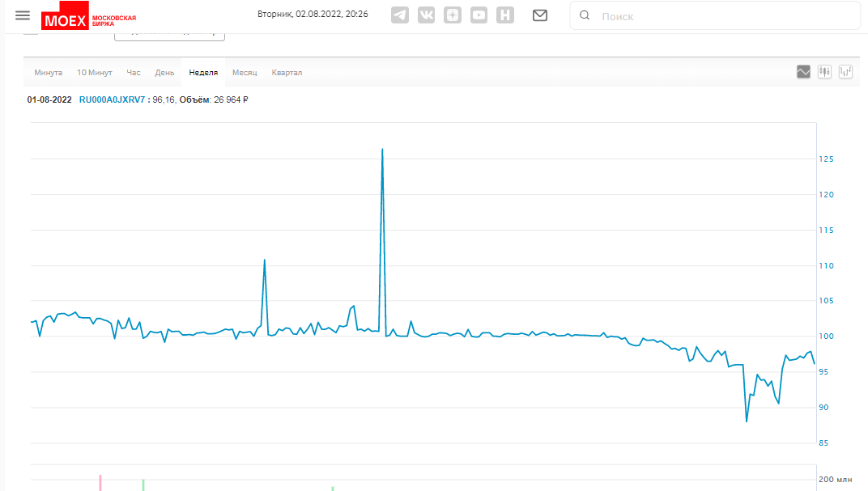This screenshot has height=491, width=868.
Task: Click the "105" price axis label
Action: [x=826, y=300]
